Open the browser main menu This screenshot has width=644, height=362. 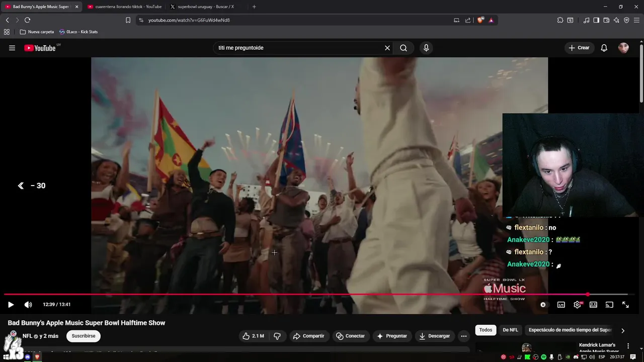coord(636,20)
